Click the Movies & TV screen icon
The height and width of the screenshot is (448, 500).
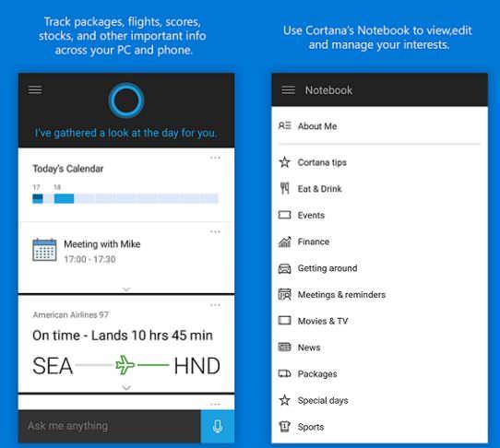pyautogui.click(x=284, y=320)
